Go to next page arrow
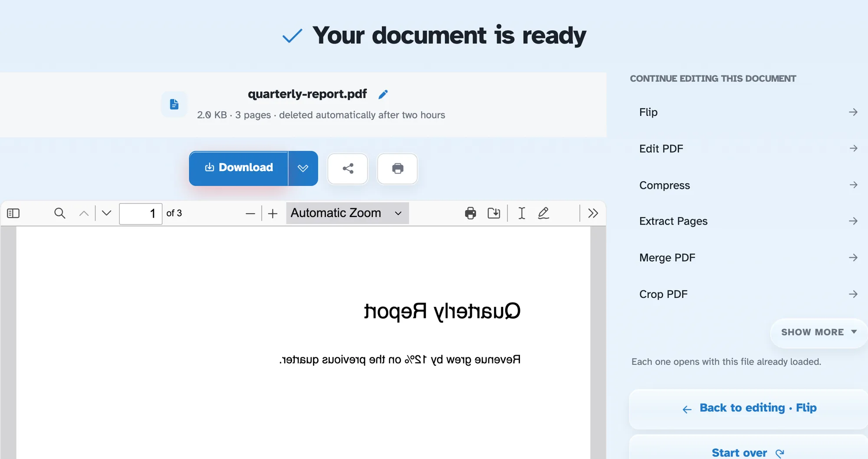The width and height of the screenshot is (868, 459). pyautogui.click(x=106, y=213)
